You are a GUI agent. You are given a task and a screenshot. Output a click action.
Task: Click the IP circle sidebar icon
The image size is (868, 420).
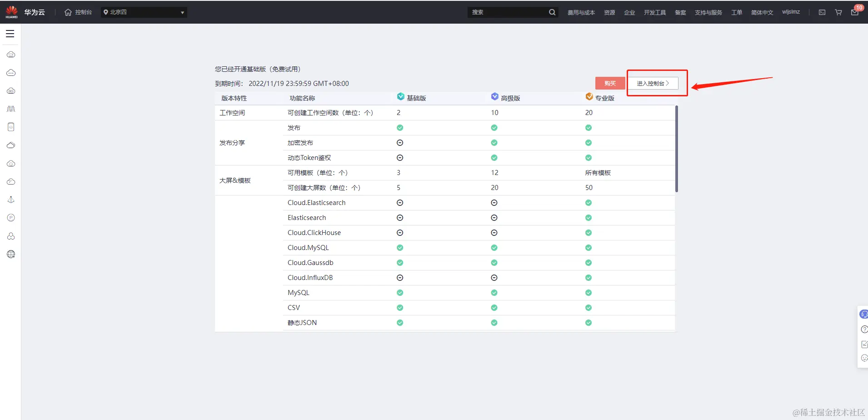pyautogui.click(x=11, y=218)
